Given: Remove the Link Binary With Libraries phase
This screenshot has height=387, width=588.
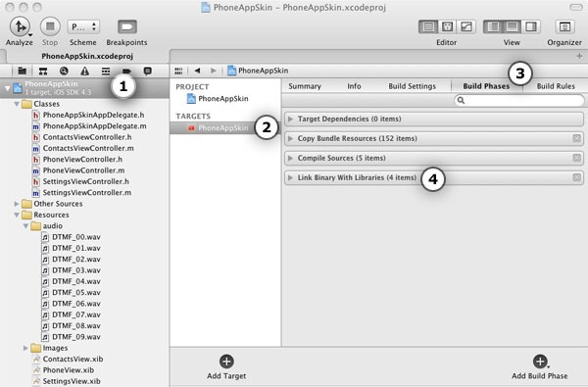Looking at the screenshot, I should coord(577,177).
